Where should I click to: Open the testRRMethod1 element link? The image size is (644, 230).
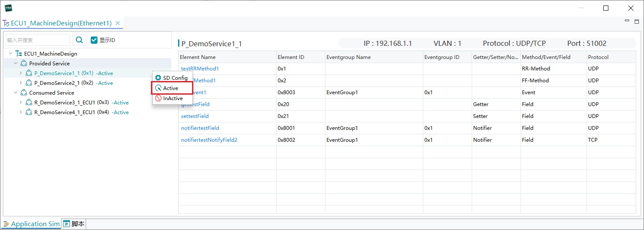pos(200,69)
